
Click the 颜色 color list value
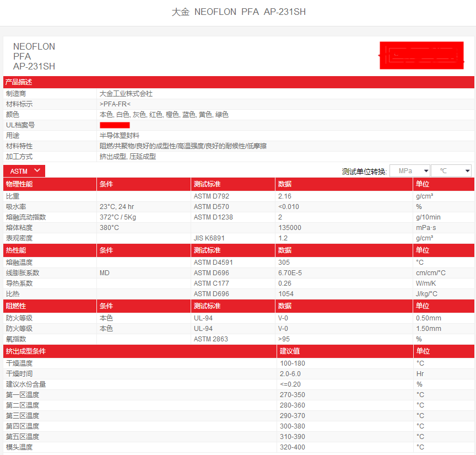164,115
